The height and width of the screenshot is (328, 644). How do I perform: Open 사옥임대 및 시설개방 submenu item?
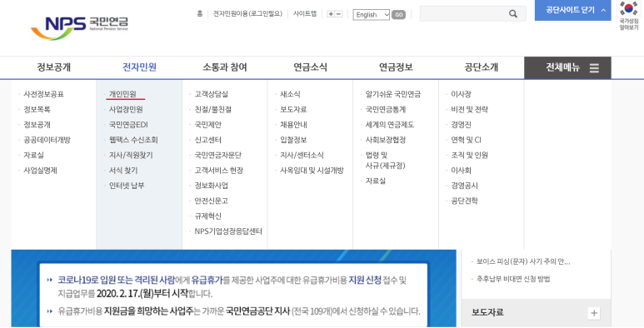pyautogui.click(x=312, y=171)
